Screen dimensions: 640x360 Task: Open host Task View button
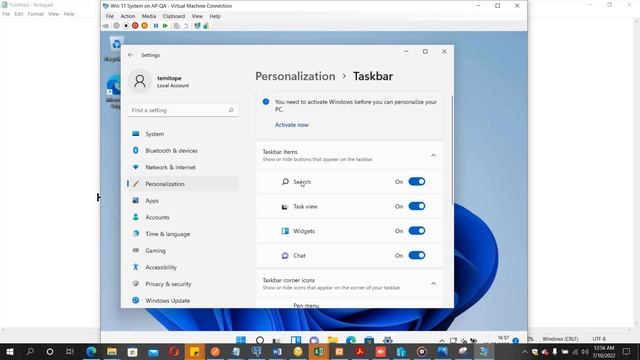70,351
